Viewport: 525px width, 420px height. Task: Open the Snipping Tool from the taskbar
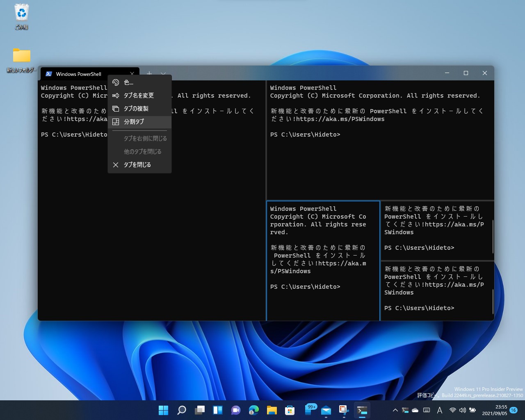pyautogui.click(x=344, y=410)
